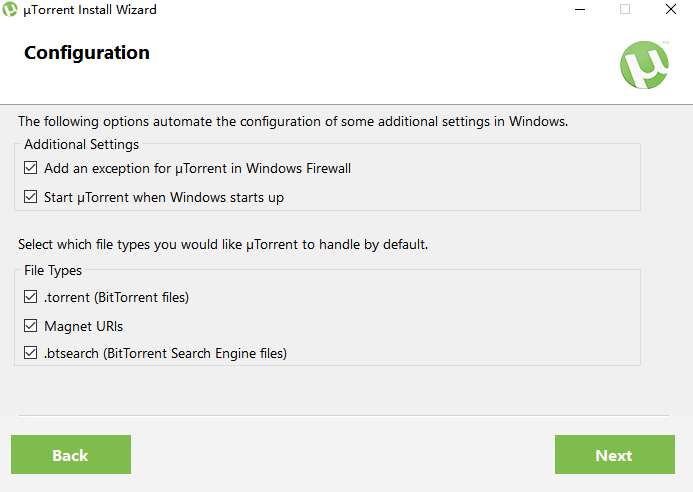Viewport: 693px width, 492px height.
Task: Minimize the Install Wizard window
Action: (x=579, y=10)
